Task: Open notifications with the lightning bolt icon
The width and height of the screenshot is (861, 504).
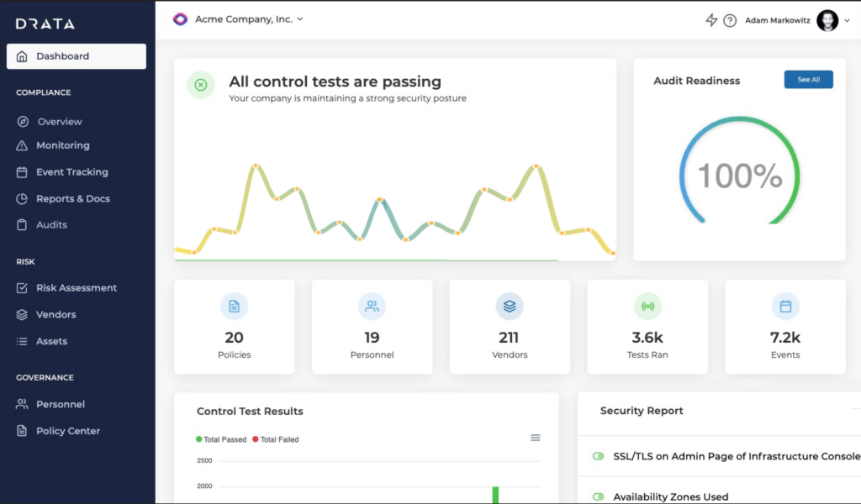Action: [710, 20]
